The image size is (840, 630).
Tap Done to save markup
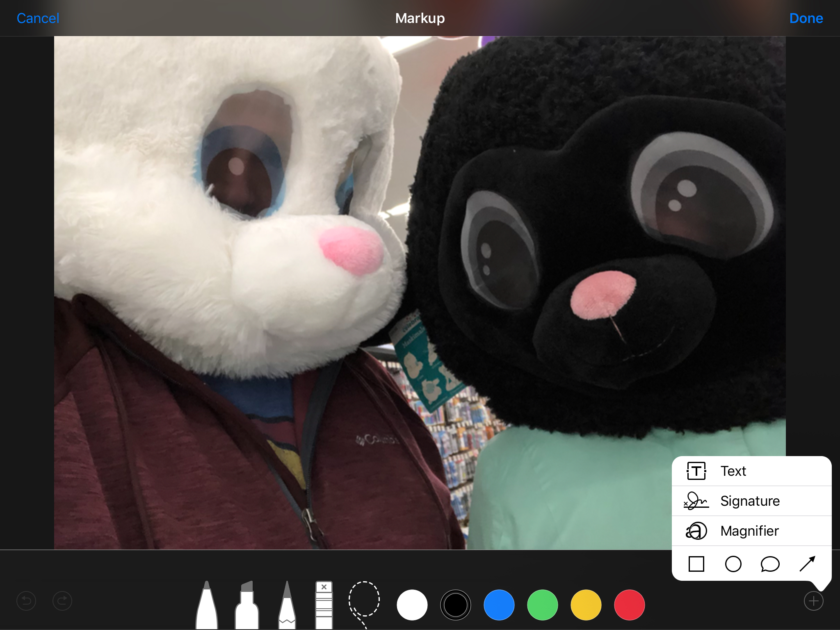[806, 18]
